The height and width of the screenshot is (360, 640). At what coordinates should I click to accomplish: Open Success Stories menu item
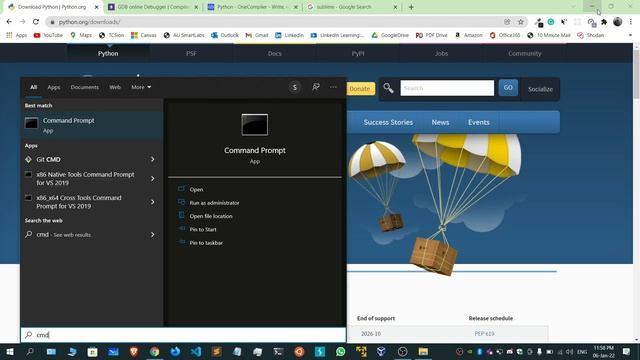(x=388, y=122)
